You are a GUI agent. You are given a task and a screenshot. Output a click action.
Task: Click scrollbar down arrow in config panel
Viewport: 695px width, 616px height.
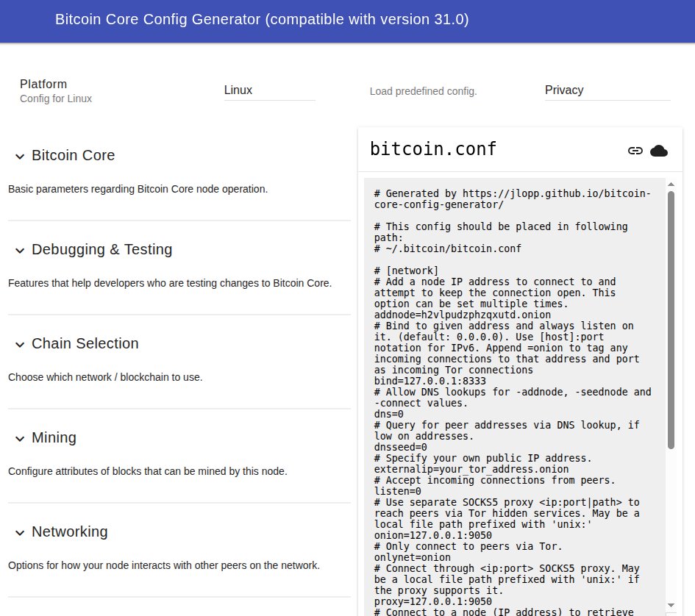[x=671, y=606]
